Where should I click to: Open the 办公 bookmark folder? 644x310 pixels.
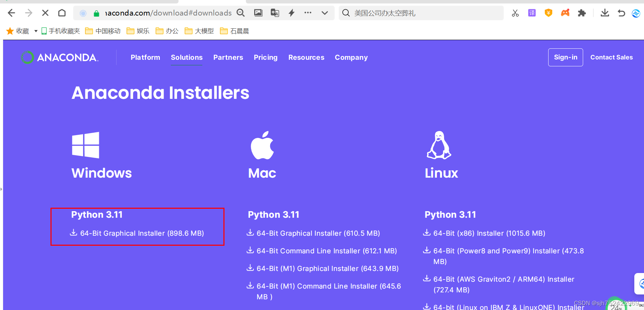tap(167, 31)
